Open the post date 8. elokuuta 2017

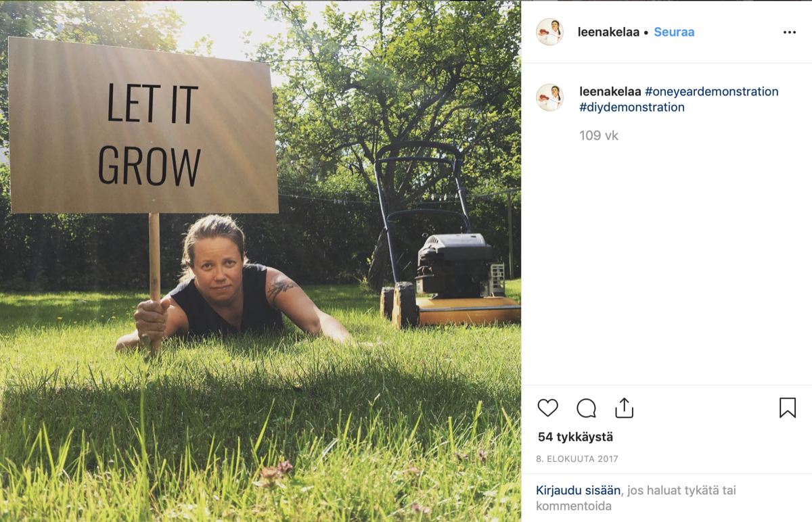(577, 458)
